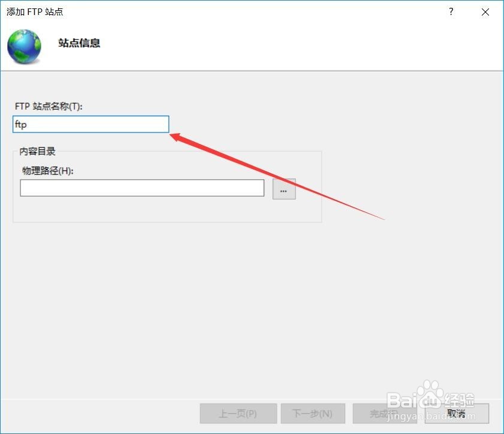Click the FTP 站点名称(T) label
Image resolution: width=504 pixels, height=434 pixels.
coord(49,106)
